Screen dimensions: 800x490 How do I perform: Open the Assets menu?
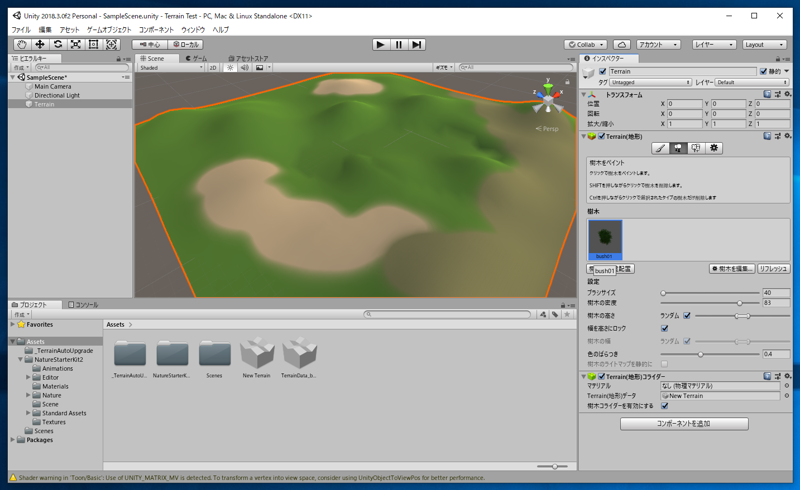point(69,30)
